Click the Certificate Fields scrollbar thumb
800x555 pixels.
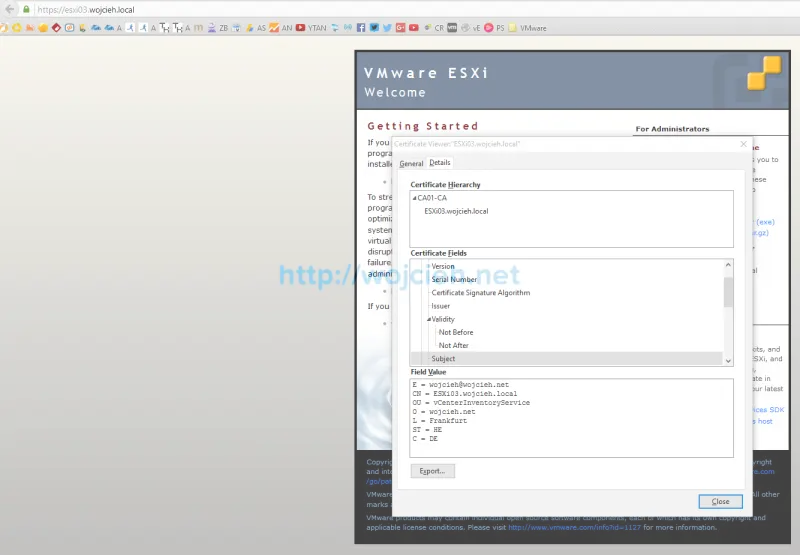coord(728,292)
